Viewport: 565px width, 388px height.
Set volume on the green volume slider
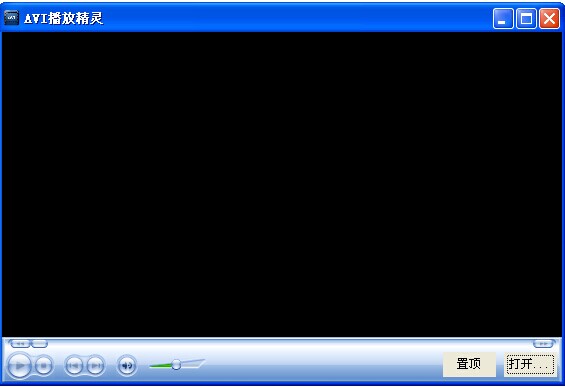[177, 364]
